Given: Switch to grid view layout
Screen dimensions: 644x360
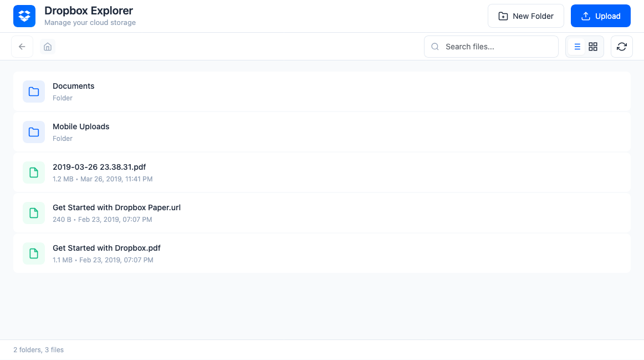Looking at the screenshot, I should pos(592,47).
